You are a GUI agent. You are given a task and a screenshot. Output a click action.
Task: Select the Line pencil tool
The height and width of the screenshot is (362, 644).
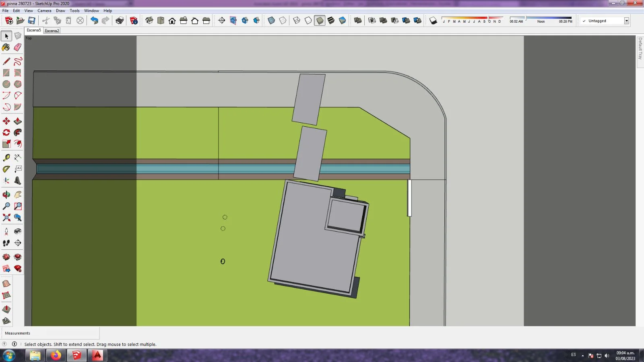[6, 62]
